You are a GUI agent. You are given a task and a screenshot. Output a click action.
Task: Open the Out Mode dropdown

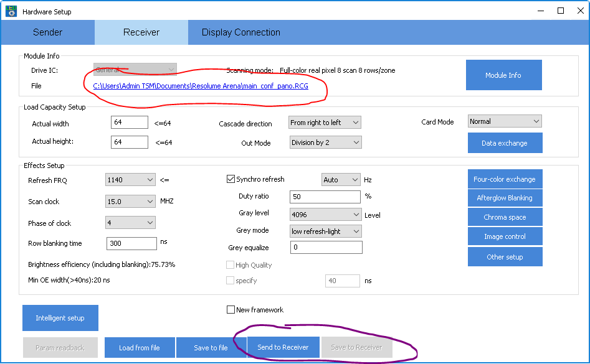point(325,142)
